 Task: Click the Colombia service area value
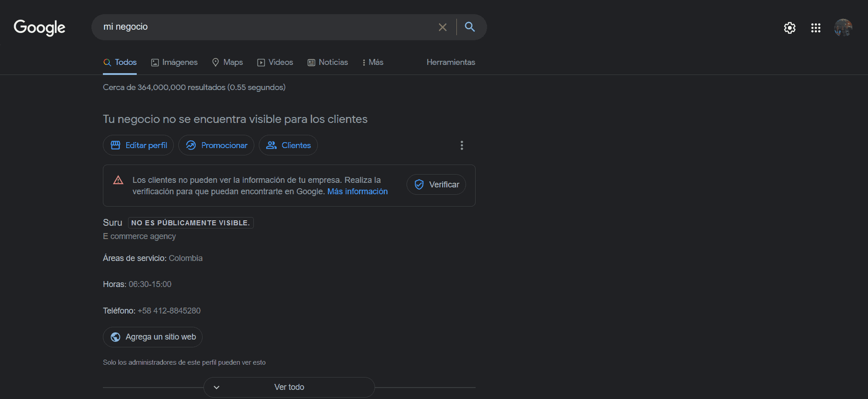pyautogui.click(x=186, y=258)
